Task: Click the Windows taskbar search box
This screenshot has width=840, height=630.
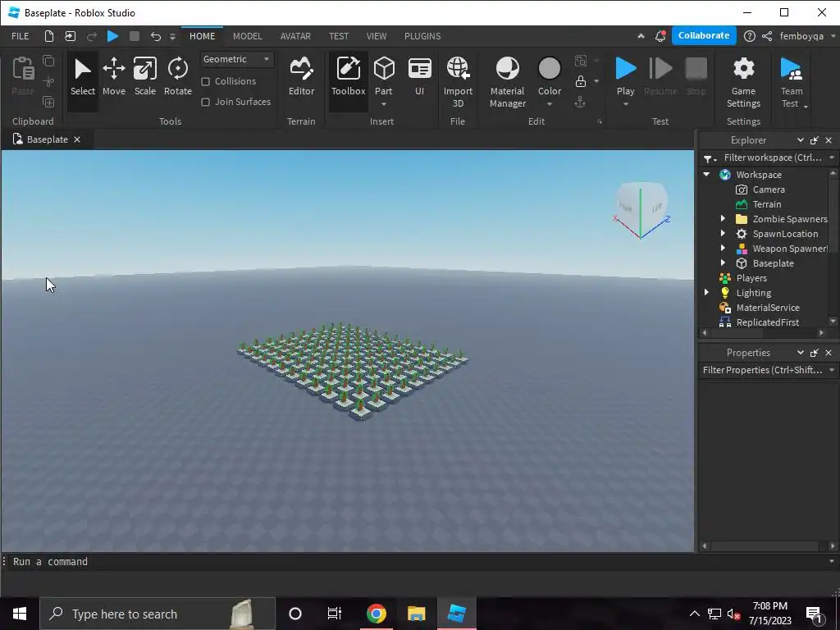Action: point(157,614)
